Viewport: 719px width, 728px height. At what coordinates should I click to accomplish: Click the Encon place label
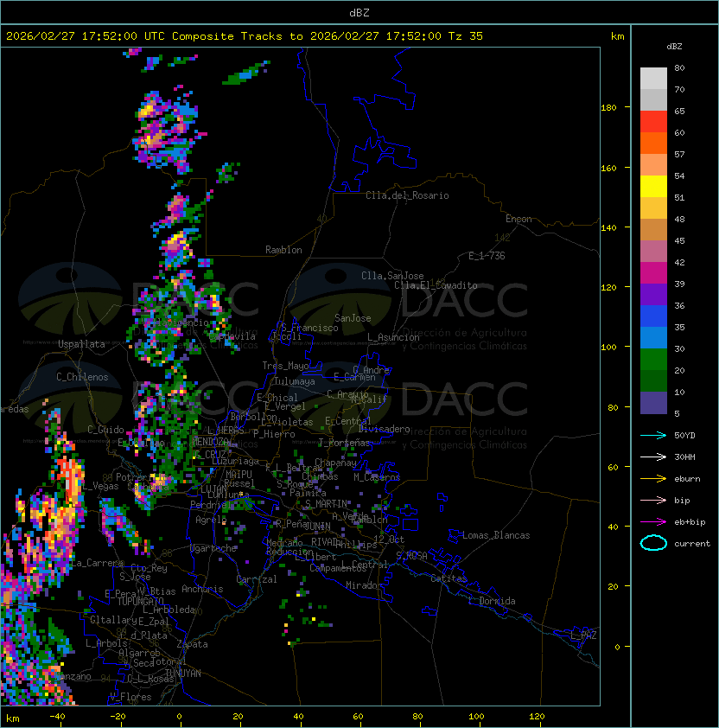(519, 219)
